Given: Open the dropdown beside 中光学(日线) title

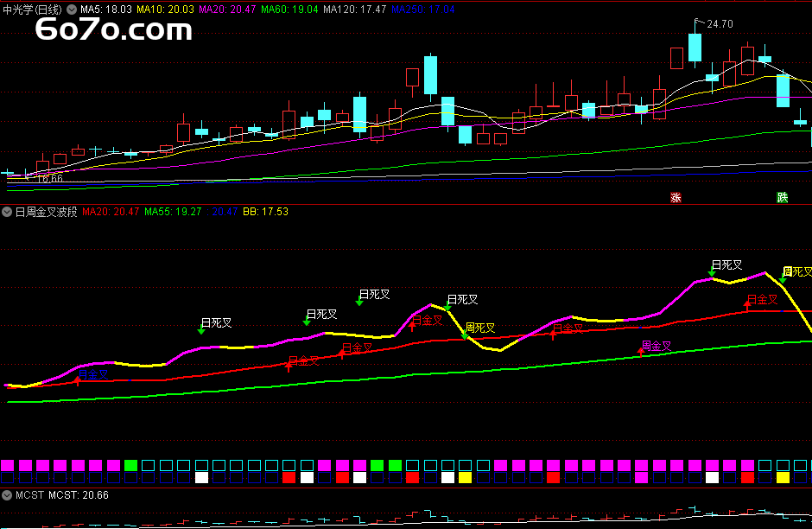Looking at the screenshot, I should point(72,10).
